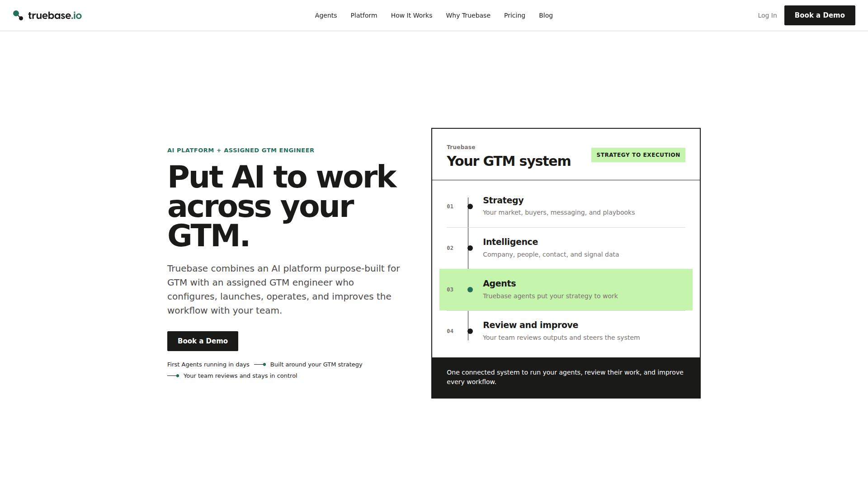Open How It Works in navigation
868x488 pixels.
(412, 15)
